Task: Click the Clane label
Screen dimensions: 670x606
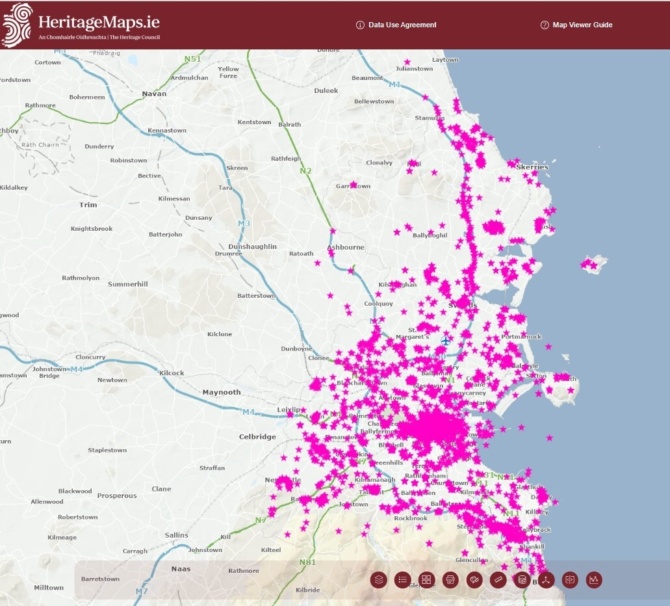Action: point(161,489)
